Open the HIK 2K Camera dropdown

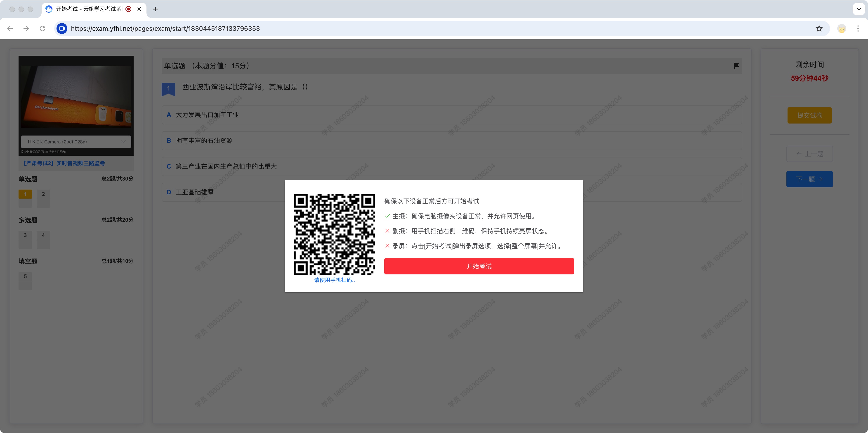(x=76, y=142)
